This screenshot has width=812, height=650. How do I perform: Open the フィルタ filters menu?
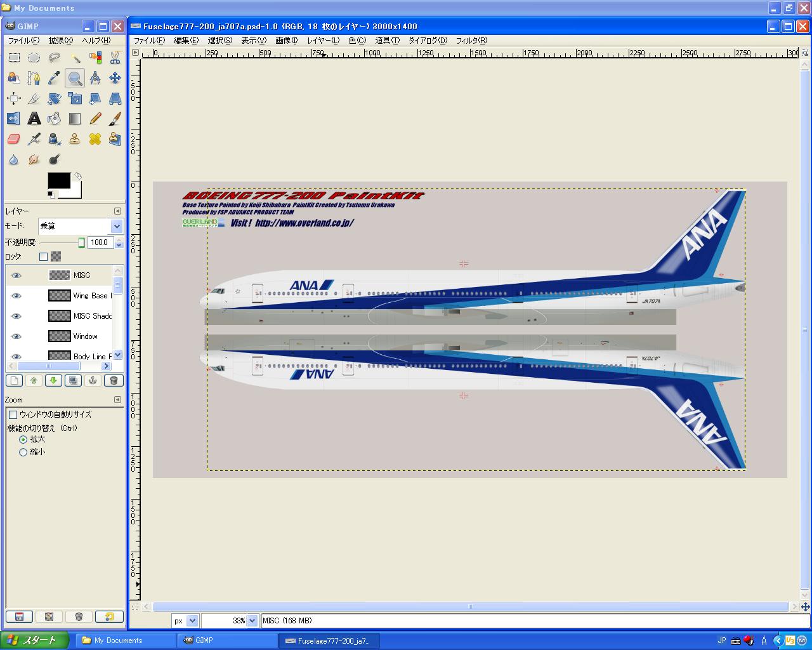coord(471,41)
